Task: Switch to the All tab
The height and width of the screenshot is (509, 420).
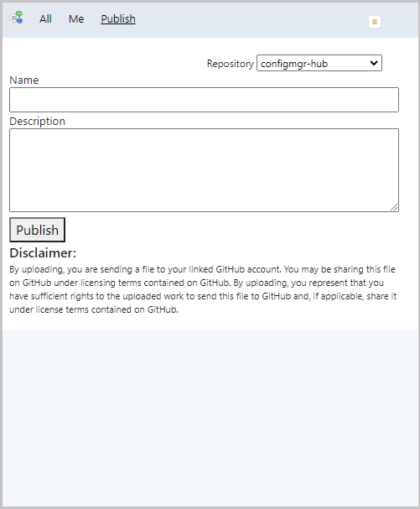Action: pos(45,18)
